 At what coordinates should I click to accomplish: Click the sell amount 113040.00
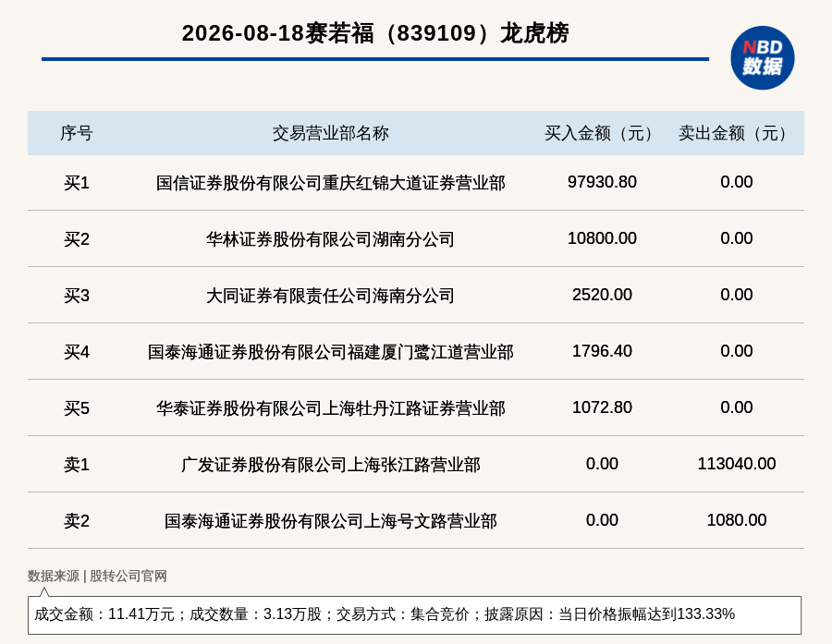coord(737,464)
